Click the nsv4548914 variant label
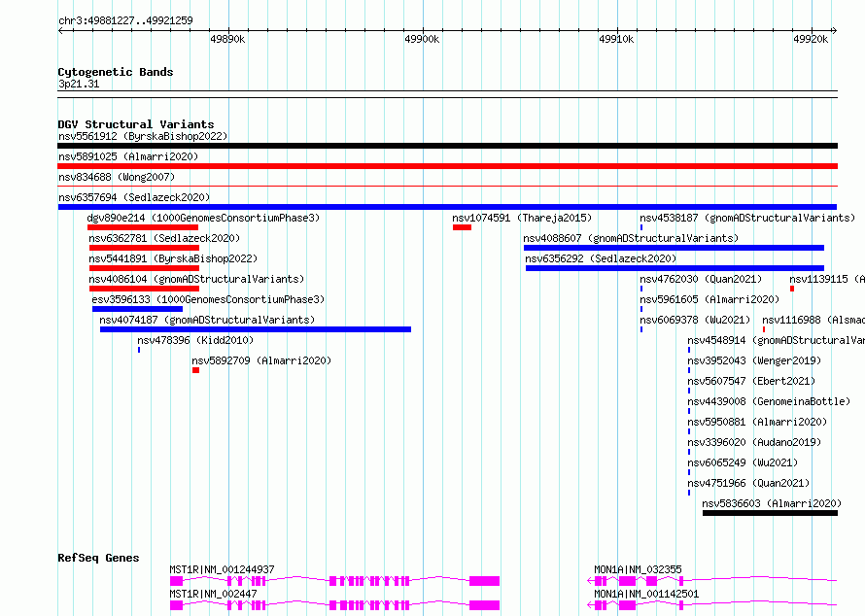The width and height of the screenshot is (865, 616). point(777,340)
